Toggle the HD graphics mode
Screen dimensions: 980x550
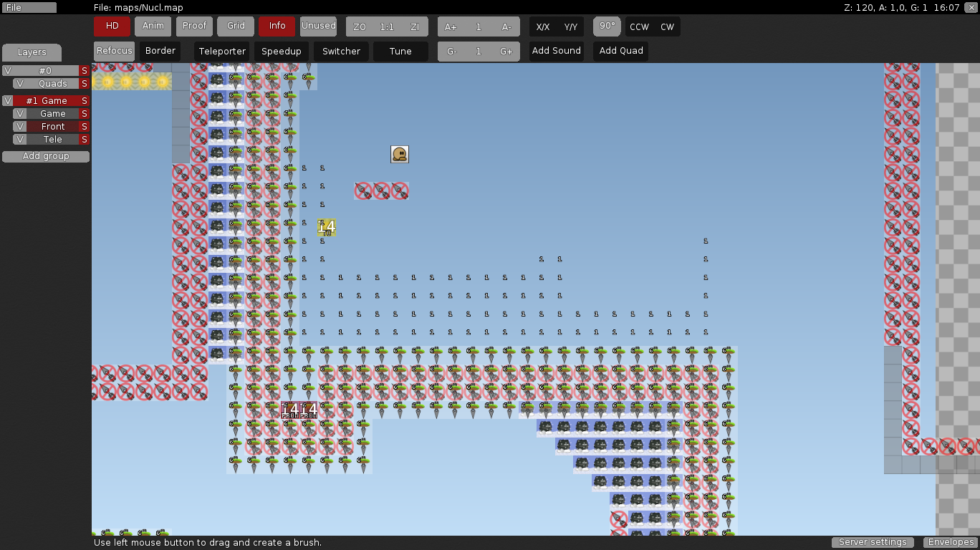tap(112, 26)
